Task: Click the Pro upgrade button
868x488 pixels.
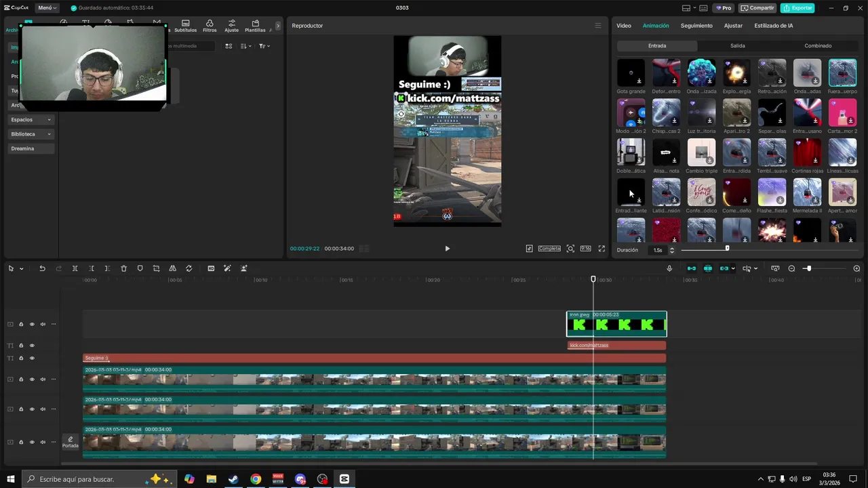Action: click(x=724, y=8)
